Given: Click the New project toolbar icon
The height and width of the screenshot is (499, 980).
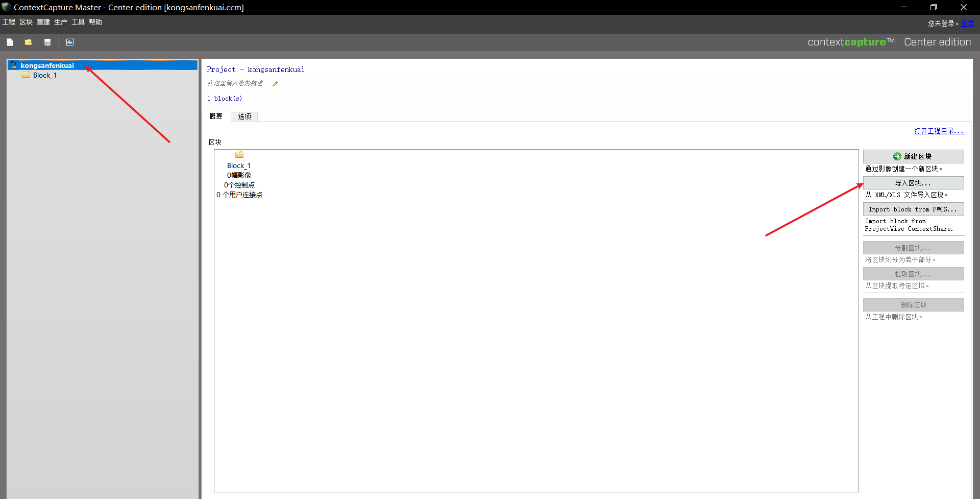Looking at the screenshot, I should [10, 42].
